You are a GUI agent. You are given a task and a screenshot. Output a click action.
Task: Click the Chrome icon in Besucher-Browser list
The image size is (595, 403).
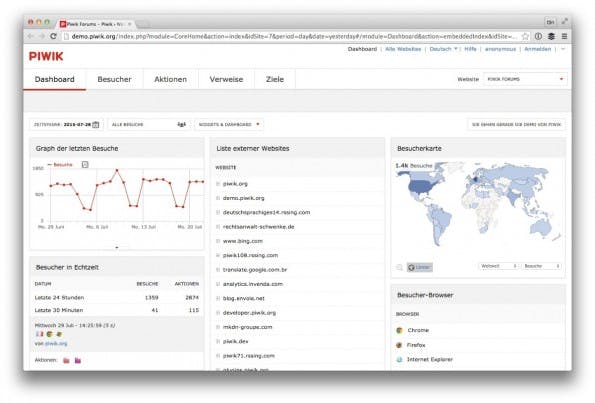(x=399, y=330)
